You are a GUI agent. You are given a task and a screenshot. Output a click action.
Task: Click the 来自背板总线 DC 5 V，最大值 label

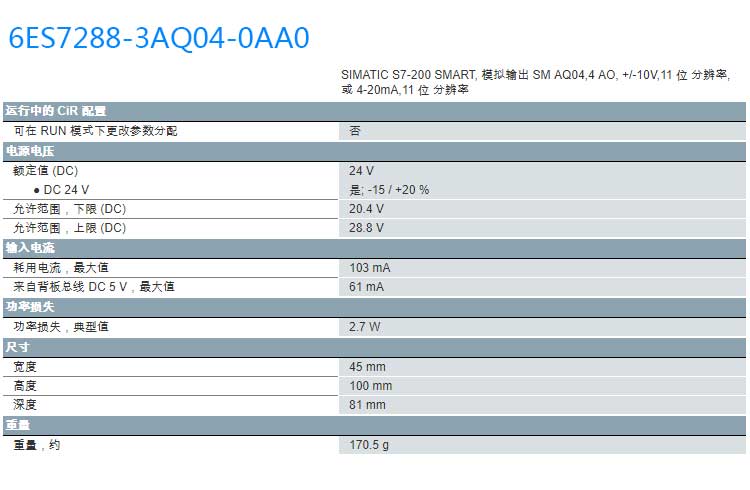(x=94, y=287)
